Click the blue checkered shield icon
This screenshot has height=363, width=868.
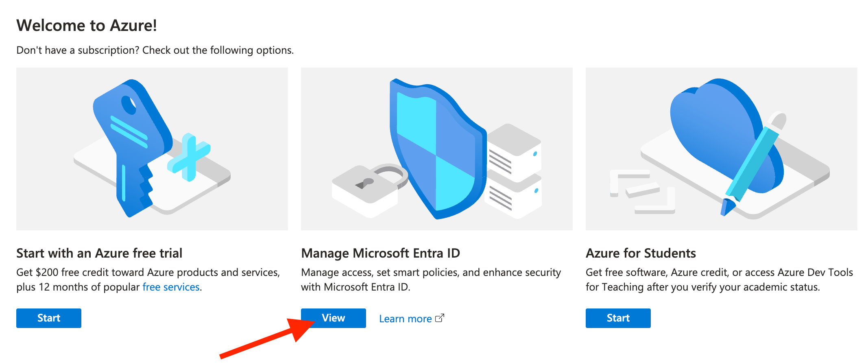pyautogui.click(x=437, y=149)
